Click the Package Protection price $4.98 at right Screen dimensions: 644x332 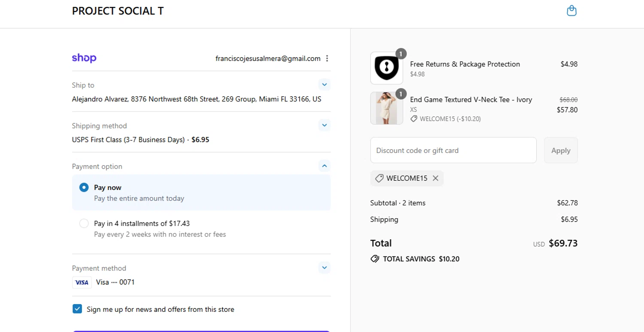(569, 64)
